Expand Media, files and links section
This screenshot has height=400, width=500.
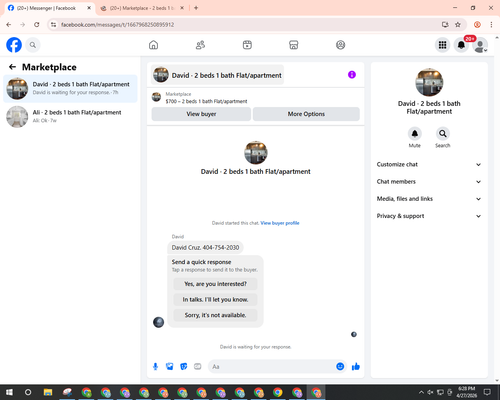tap(429, 199)
